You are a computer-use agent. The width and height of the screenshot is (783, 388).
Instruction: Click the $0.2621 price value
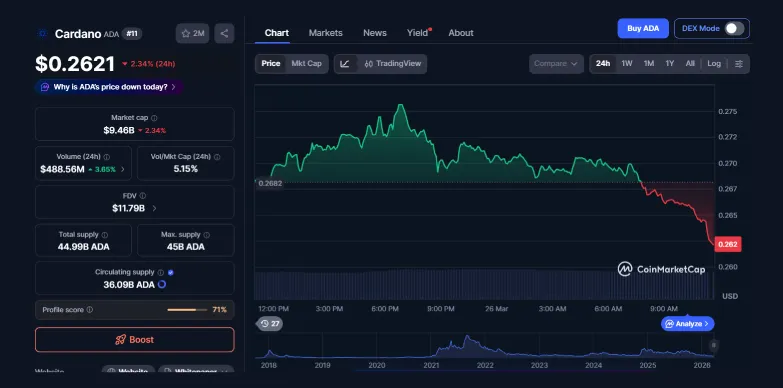tap(75, 64)
